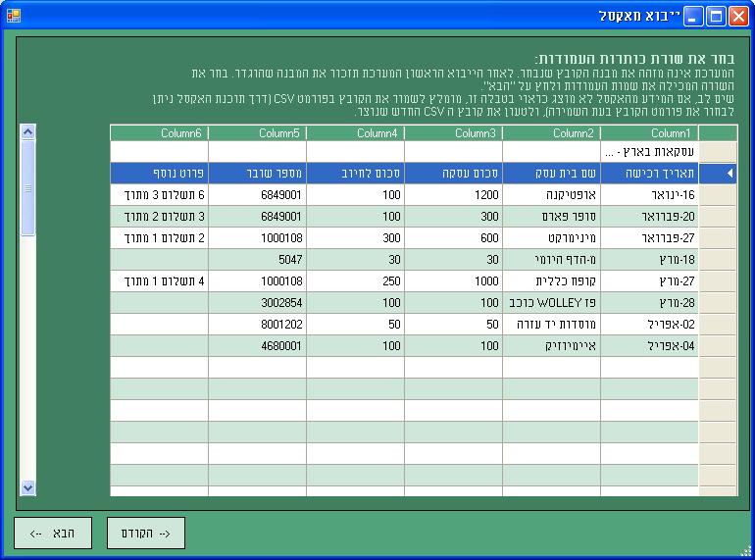The width and height of the screenshot is (755, 560).
Task: Click the Column6 header
Action: [x=160, y=133]
